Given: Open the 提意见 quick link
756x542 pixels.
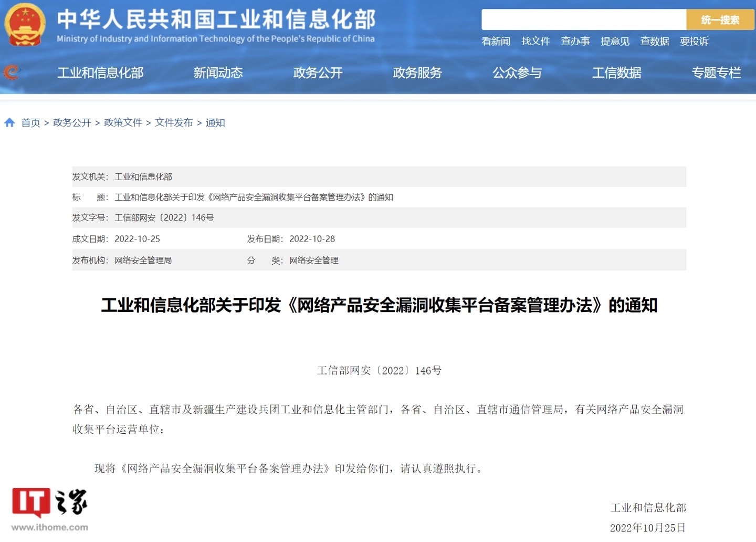Looking at the screenshot, I should coord(615,41).
